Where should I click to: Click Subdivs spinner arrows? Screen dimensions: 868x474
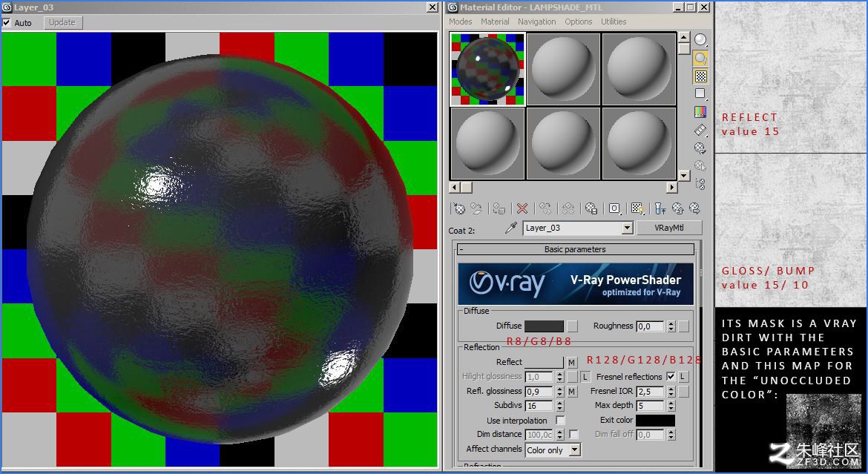tap(559, 406)
